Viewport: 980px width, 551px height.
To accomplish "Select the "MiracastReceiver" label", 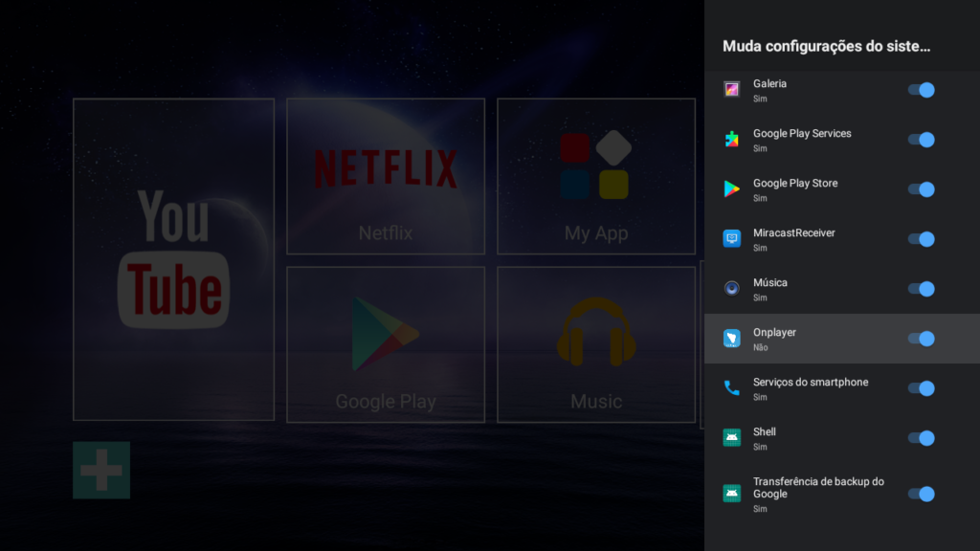I will (x=793, y=233).
